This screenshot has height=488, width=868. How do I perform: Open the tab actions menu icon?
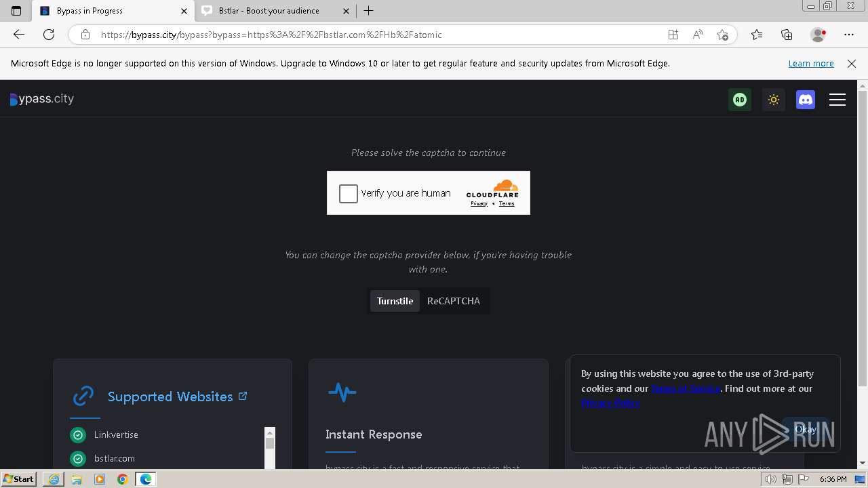point(16,11)
